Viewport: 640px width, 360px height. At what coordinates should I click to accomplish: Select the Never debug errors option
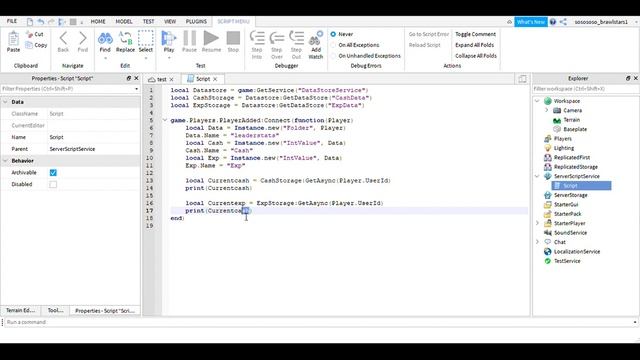(333, 34)
